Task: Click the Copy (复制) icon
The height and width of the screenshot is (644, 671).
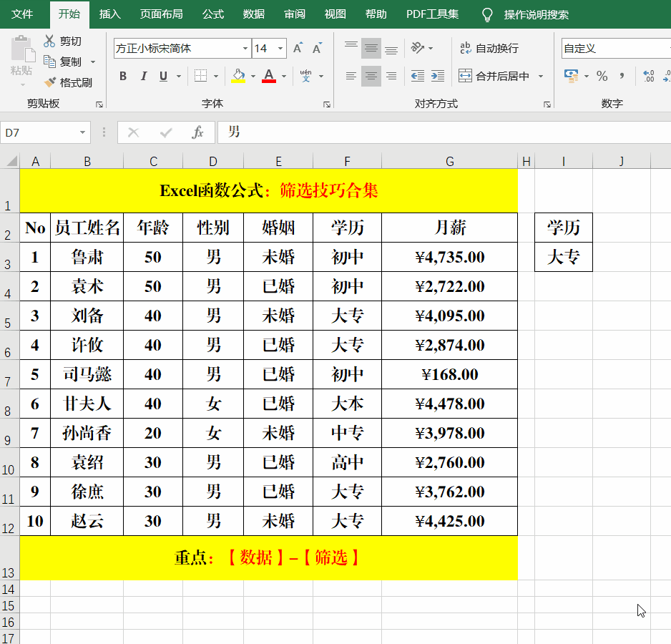Action: coord(49,62)
